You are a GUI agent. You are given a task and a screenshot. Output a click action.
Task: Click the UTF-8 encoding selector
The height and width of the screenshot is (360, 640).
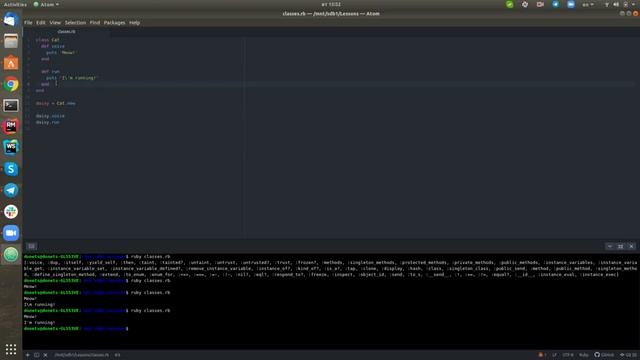[568, 355]
